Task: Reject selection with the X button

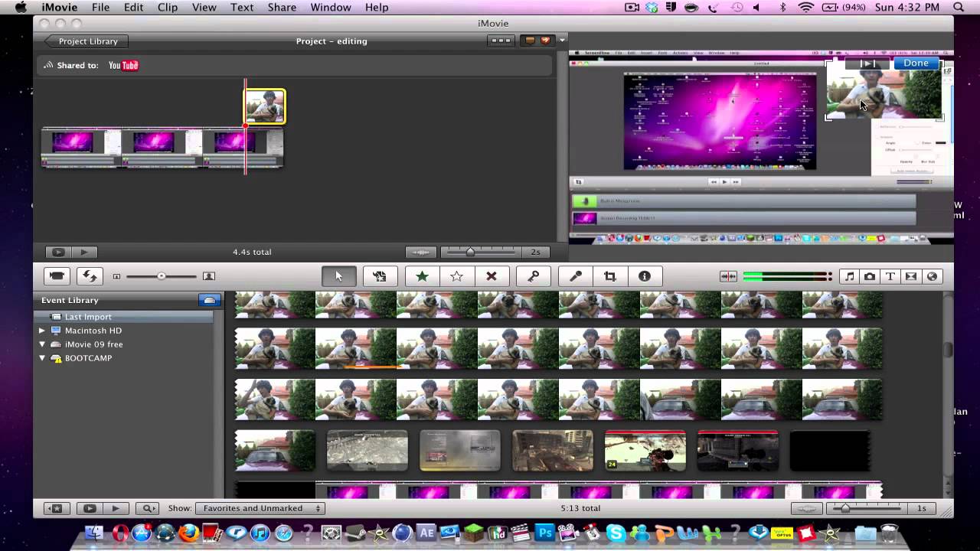Action: pyautogui.click(x=492, y=276)
